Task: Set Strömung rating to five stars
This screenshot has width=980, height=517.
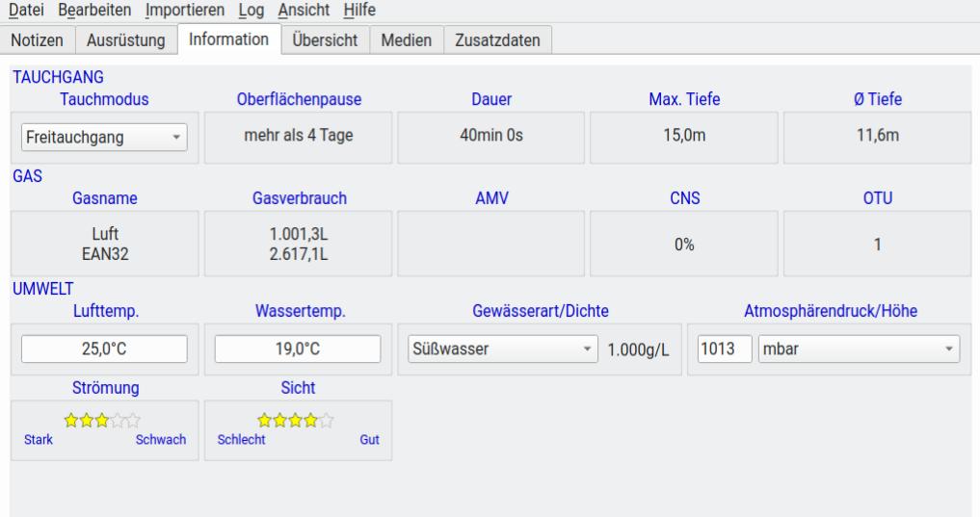Action: [133, 420]
